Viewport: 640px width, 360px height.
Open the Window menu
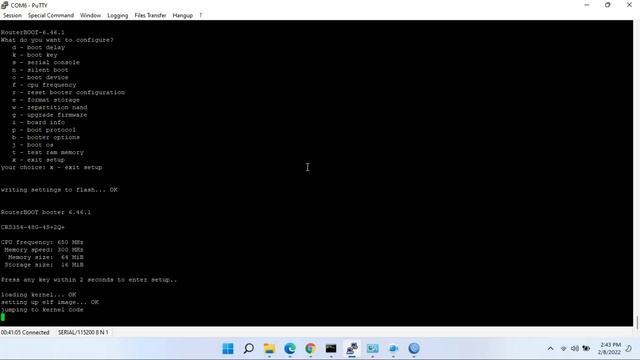(x=90, y=16)
